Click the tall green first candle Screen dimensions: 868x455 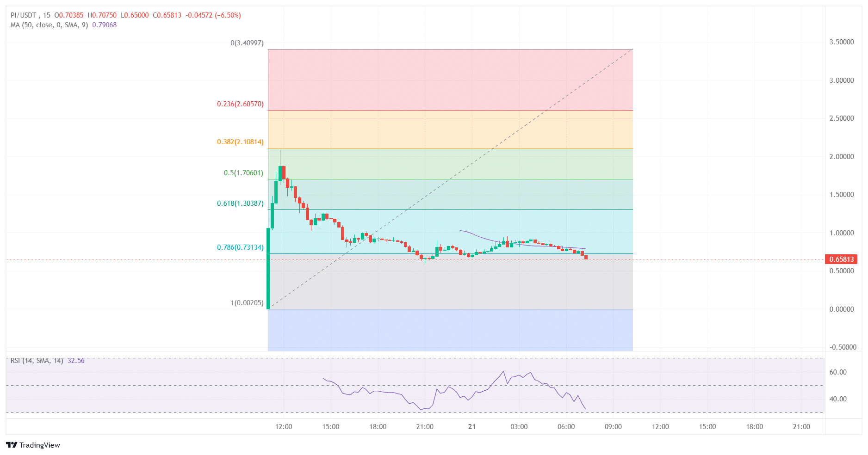(268, 268)
